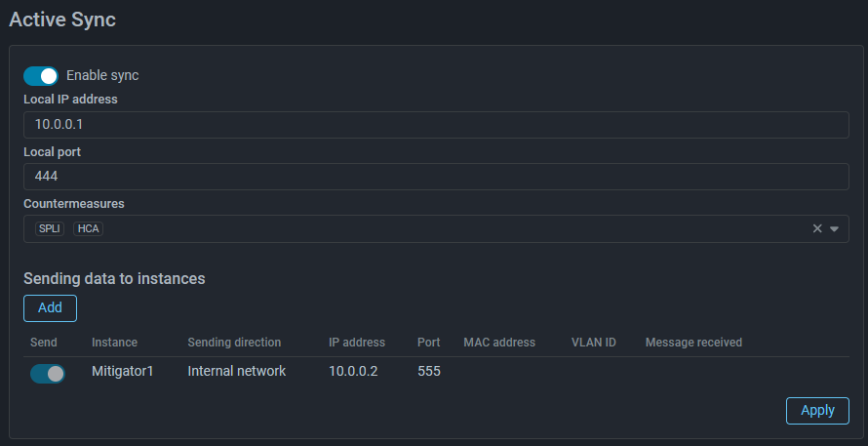
Task: Click the IP address column header
Action: click(x=357, y=343)
